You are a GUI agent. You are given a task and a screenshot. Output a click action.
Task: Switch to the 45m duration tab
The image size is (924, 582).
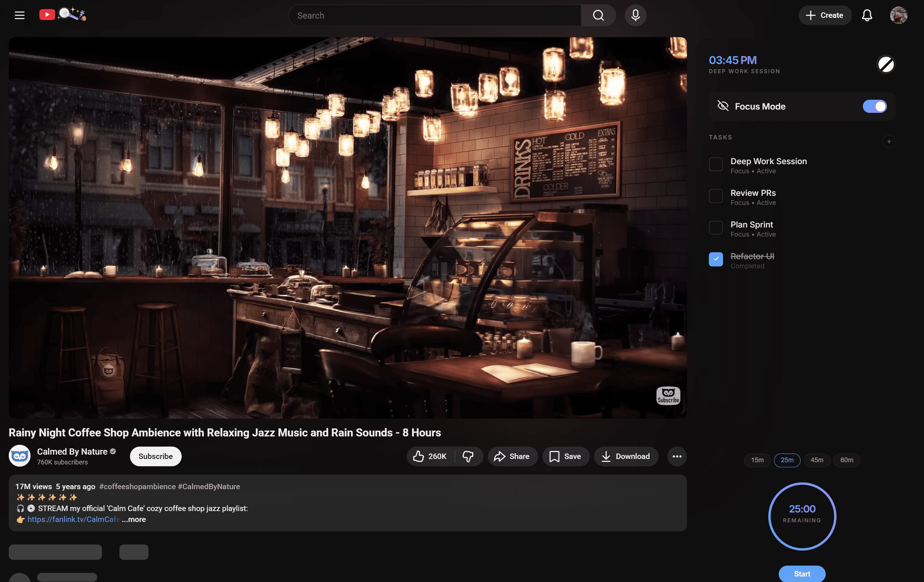(817, 460)
